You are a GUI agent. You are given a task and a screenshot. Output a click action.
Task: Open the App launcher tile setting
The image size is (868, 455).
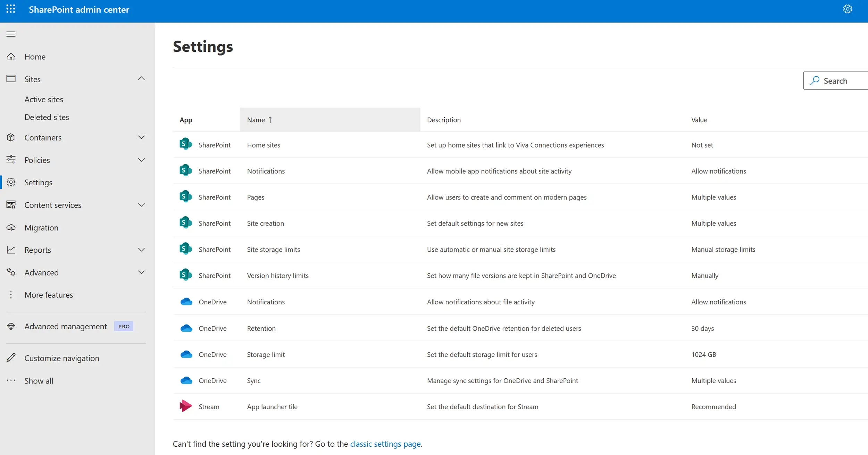[272, 407]
